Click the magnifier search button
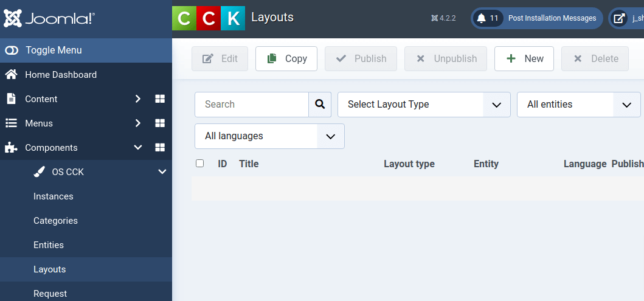The width and height of the screenshot is (644, 301). [x=320, y=105]
